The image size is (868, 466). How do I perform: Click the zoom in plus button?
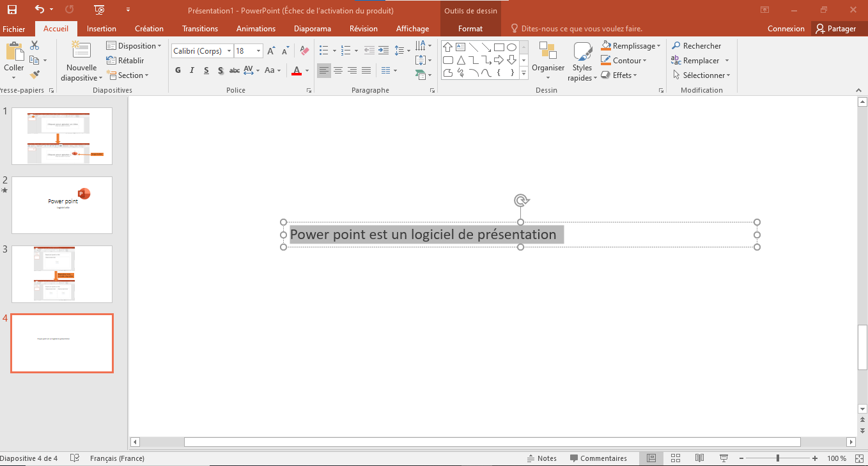click(x=815, y=458)
